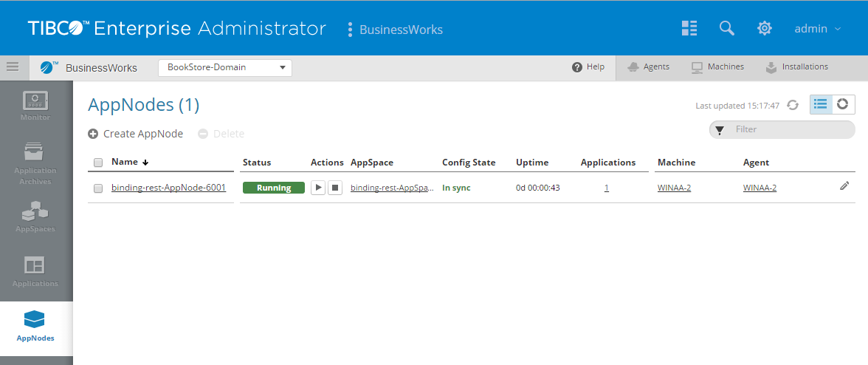Switch to list view layout
This screenshot has height=365, width=868.
point(821,104)
